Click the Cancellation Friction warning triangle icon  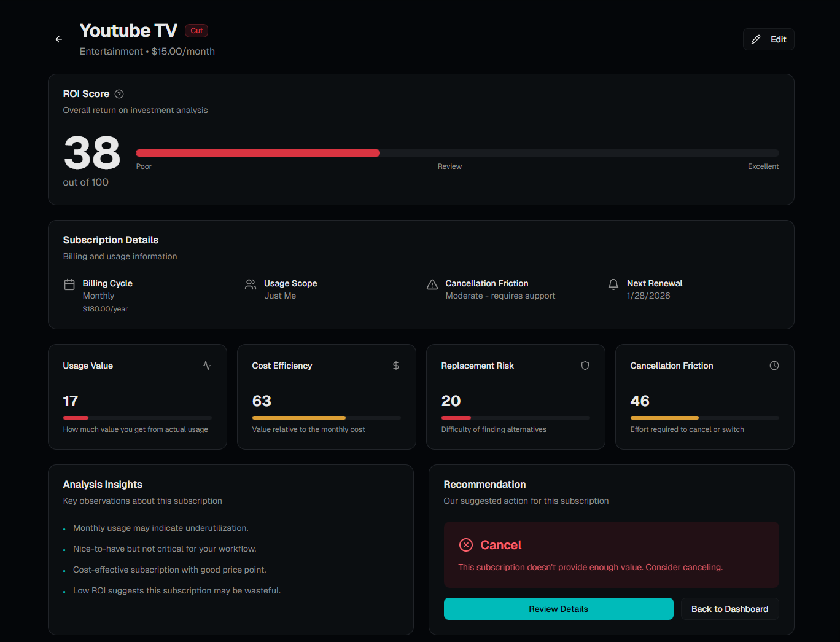(432, 284)
